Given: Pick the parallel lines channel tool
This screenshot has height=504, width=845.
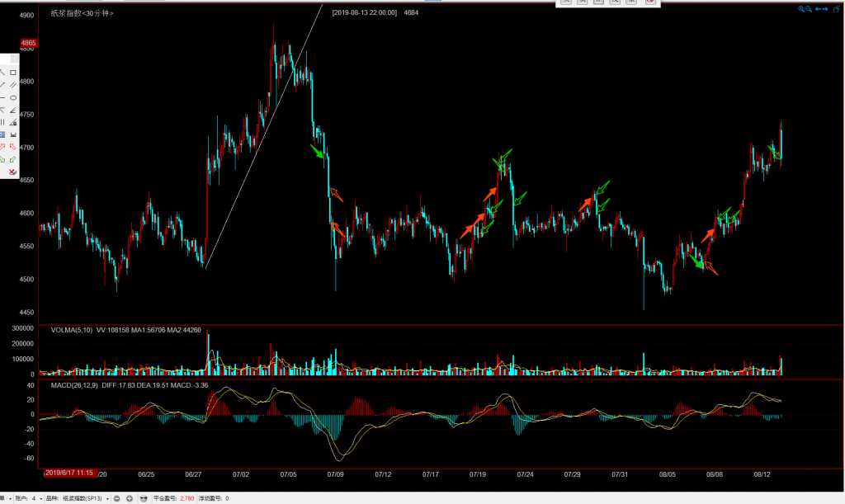Looking at the screenshot, I should pos(13,85).
